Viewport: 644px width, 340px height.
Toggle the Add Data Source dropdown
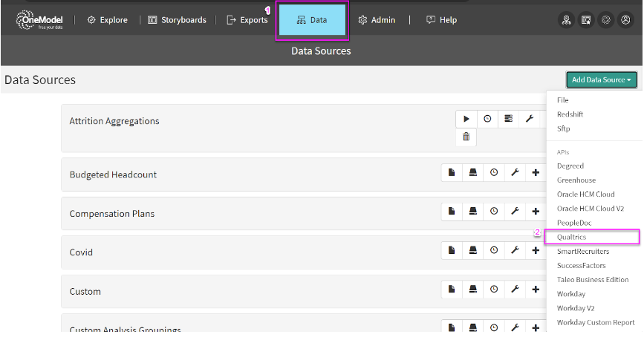[601, 79]
